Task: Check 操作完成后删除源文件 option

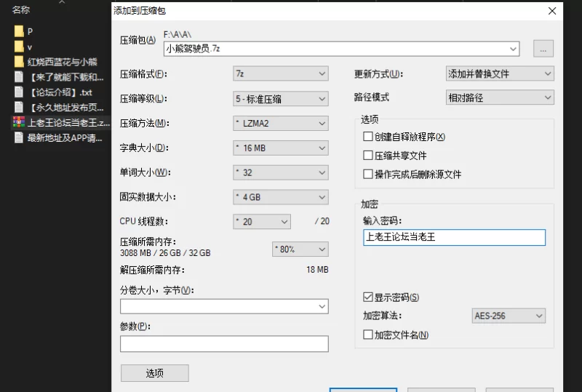Action: pyautogui.click(x=368, y=174)
